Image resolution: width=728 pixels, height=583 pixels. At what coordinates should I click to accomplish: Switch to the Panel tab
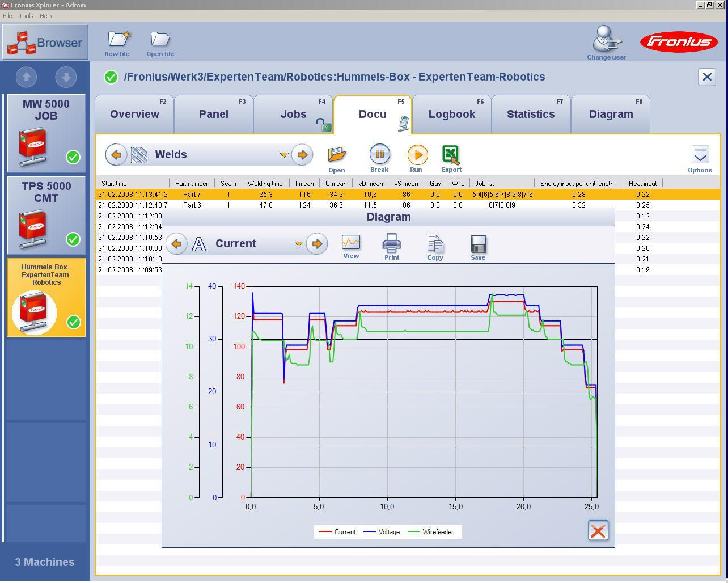(214, 114)
